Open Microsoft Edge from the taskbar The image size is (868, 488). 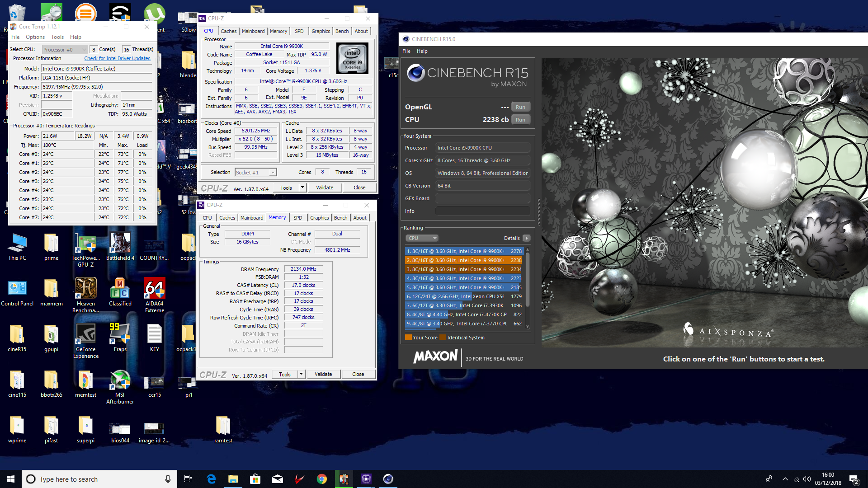[211, 479]
